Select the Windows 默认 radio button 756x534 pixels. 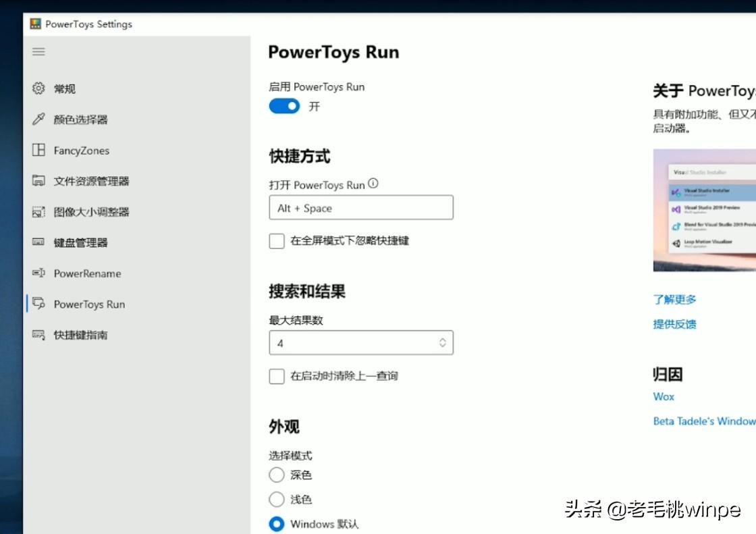coord(277,524)
